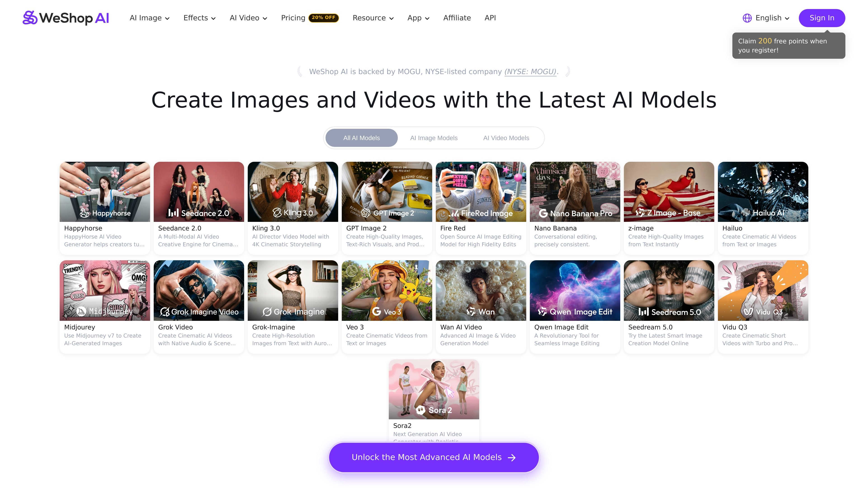Click the Sora 2 logo icon
The width and height of the screenshot is (868, 488).
coord(420,410)
